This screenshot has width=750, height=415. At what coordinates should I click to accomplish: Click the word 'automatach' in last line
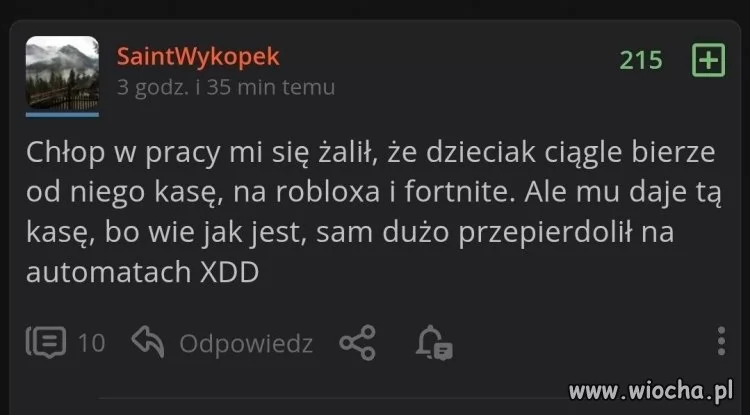click(109, 273)
